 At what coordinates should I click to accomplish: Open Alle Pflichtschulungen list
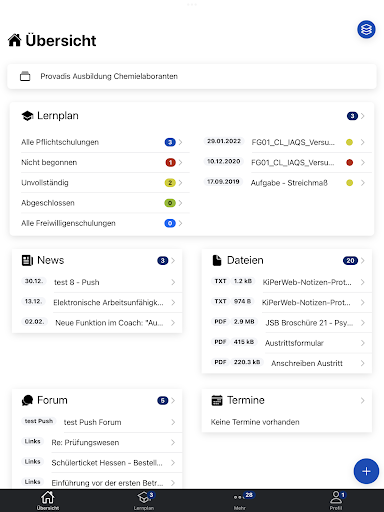pos(102,142)
